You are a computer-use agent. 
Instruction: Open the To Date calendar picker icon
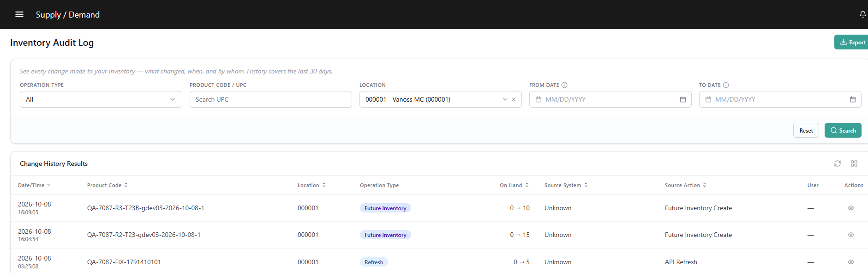(x=853, y=99)
